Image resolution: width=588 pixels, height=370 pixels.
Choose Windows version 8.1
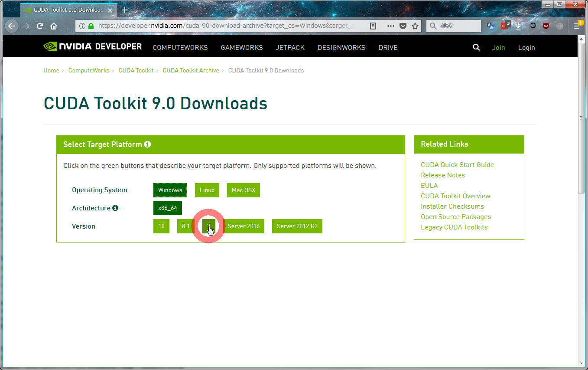click(185, 226)
